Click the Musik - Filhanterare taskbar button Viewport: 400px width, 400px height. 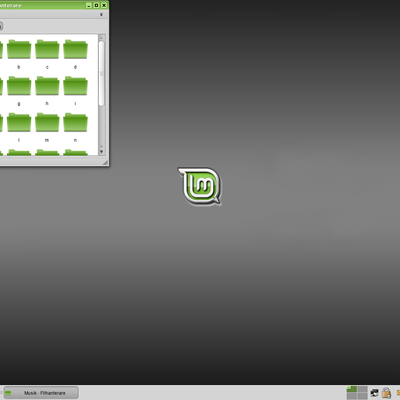pos(41,393)
